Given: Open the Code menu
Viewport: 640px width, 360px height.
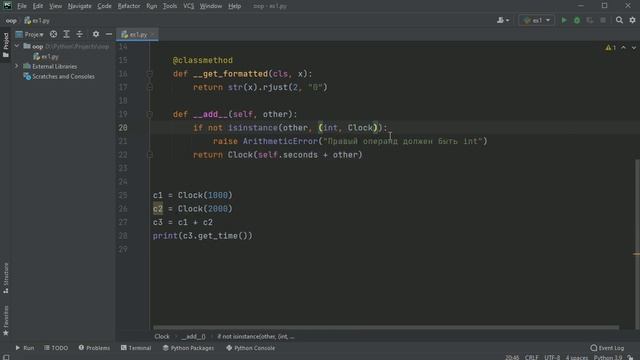Looking at the screenshot, I should tap(104, 6).
